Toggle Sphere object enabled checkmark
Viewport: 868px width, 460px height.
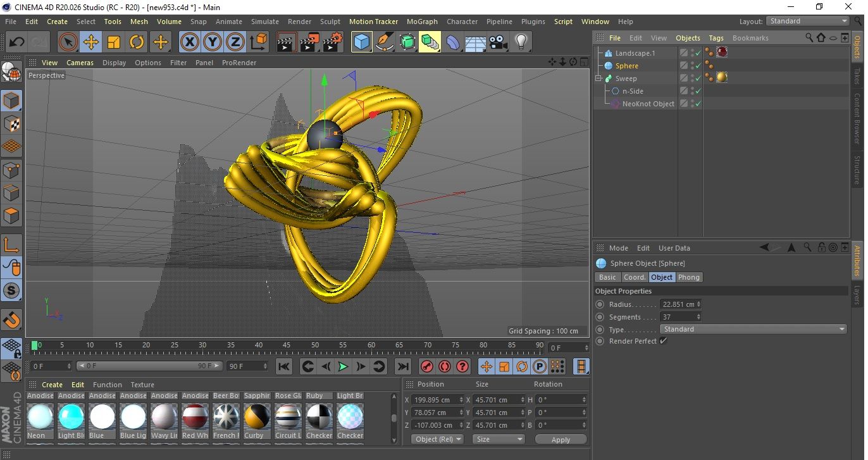click(698, 66)
